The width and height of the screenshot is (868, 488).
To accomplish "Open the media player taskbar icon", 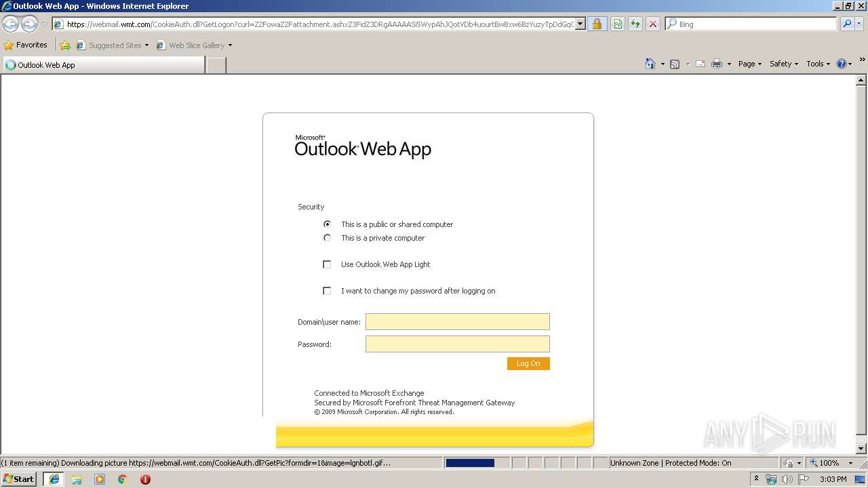I will coord(100,479).
